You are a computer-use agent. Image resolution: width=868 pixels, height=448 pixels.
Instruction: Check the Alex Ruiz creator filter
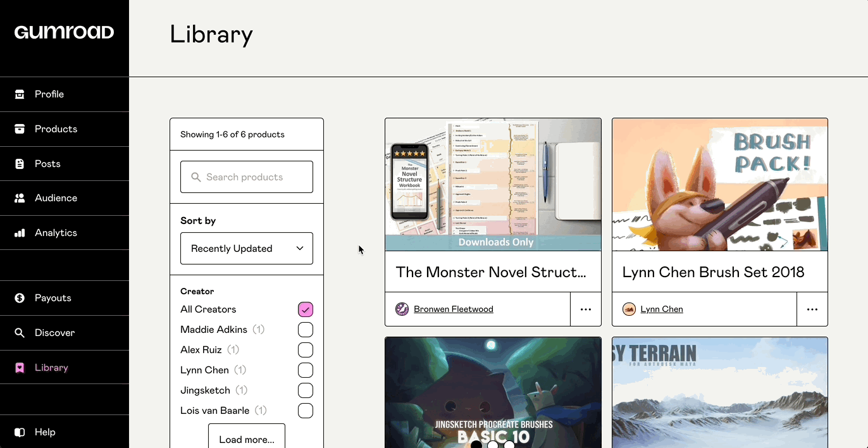click(306, 350)
